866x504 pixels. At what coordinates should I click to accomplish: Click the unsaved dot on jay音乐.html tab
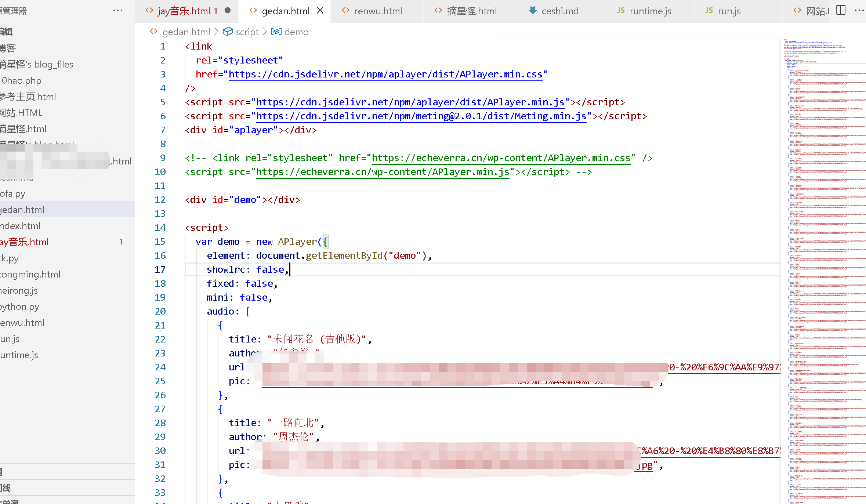228,11
